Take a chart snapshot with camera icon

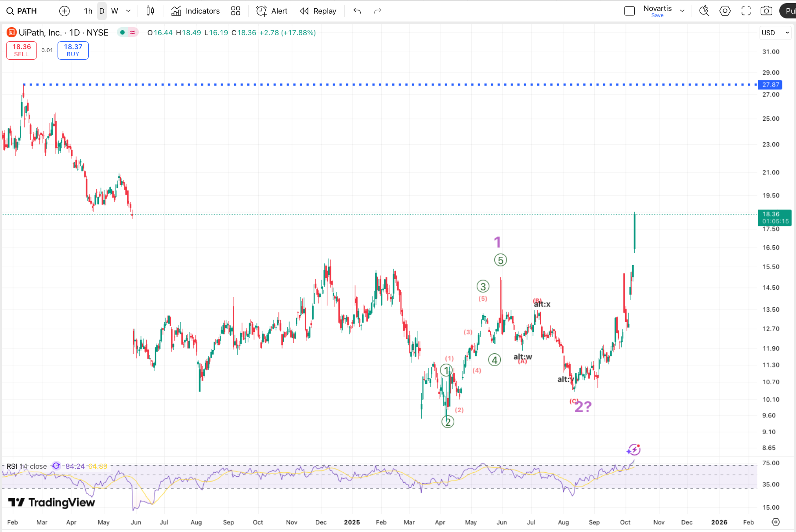tap(767, 11)
